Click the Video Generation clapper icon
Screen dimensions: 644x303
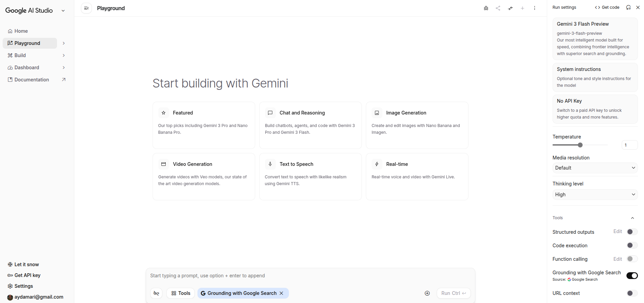coord(163,164)
